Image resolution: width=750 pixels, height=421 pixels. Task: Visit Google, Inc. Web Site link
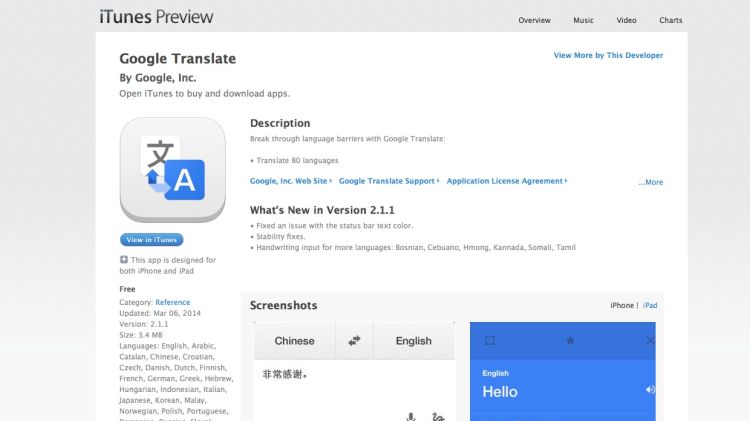[291, 181]
